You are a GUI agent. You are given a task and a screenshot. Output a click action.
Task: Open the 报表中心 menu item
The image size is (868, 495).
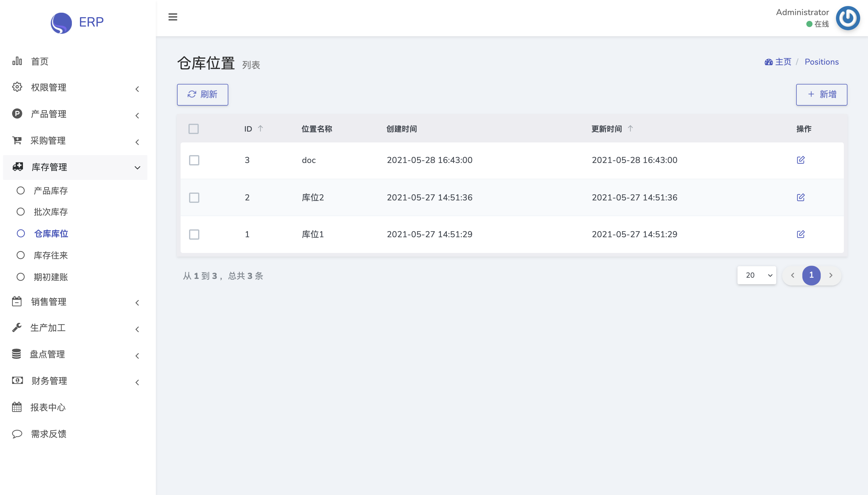(x=48, y=407)
